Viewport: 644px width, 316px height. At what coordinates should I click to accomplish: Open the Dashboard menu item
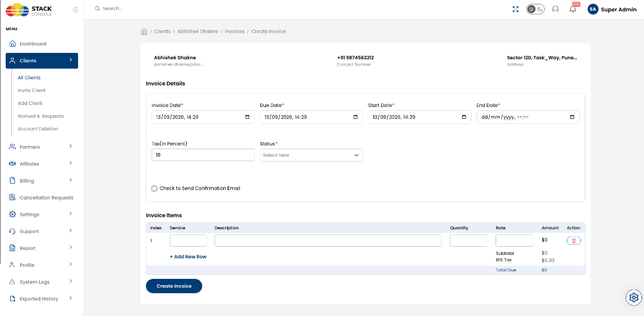coord(33,43)
